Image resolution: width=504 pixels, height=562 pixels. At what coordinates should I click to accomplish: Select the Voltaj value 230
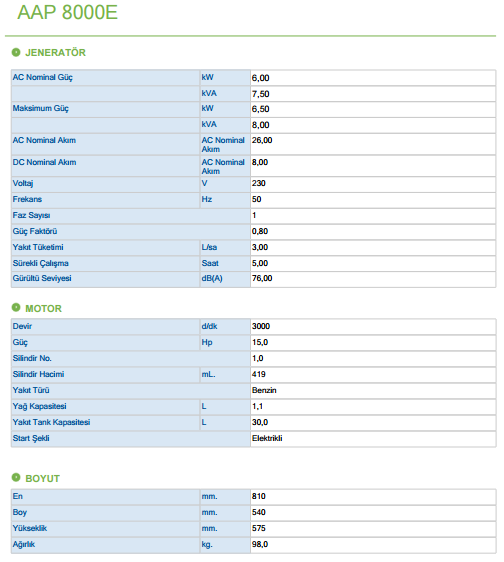(258, 184)
